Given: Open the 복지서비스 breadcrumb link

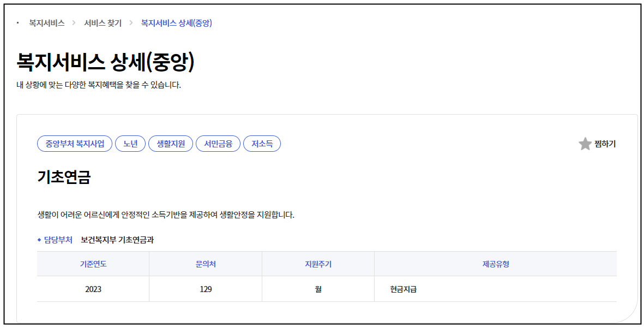Looking at the screenshot, I should click(46, 23).
